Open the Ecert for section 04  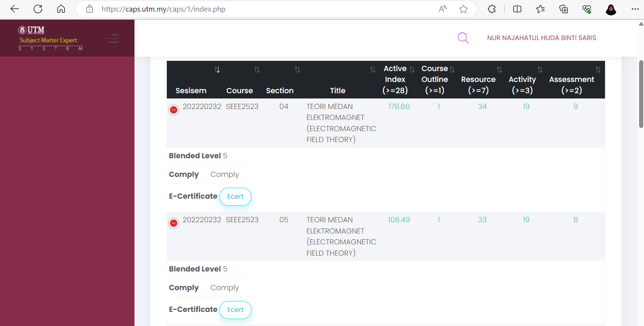[235, 197]
